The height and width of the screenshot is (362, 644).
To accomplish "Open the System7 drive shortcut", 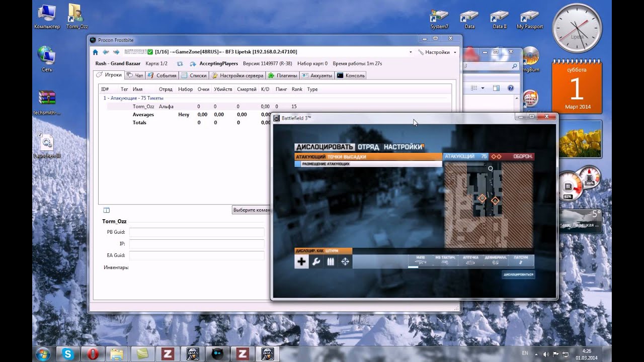I will click(439, 20).
